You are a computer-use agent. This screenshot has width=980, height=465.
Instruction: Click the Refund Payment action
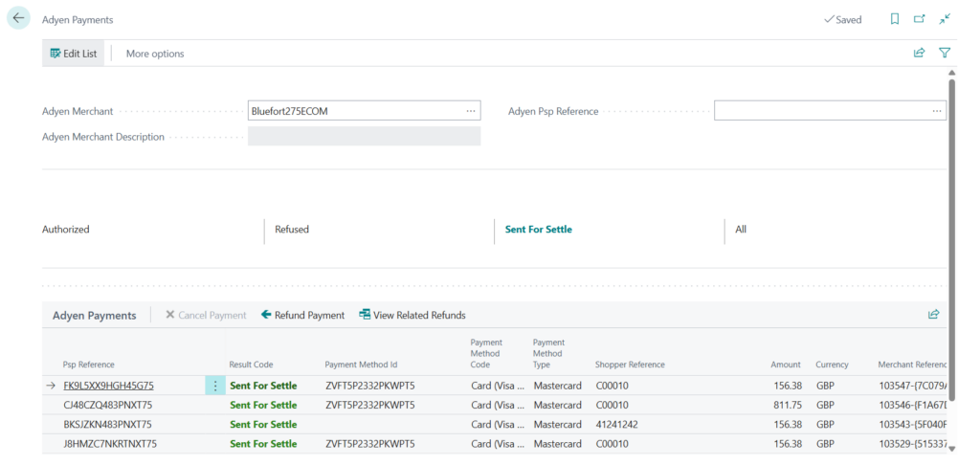[302, 315]
